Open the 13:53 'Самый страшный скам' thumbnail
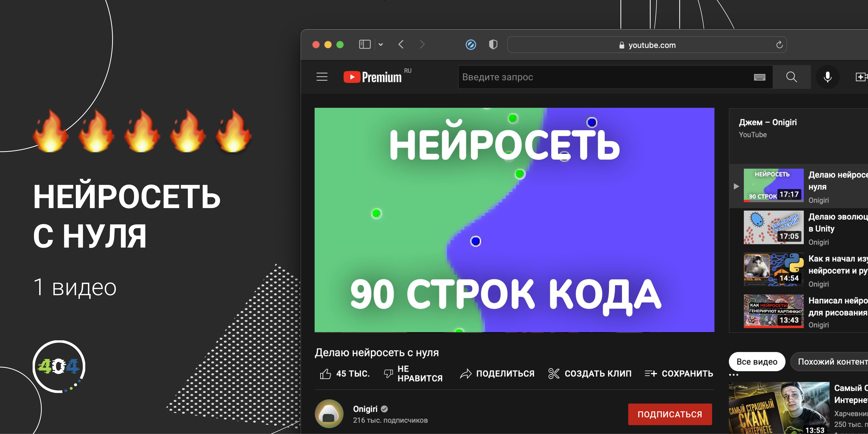Viewport: 868px width, 434px height. tap(779, 408)
